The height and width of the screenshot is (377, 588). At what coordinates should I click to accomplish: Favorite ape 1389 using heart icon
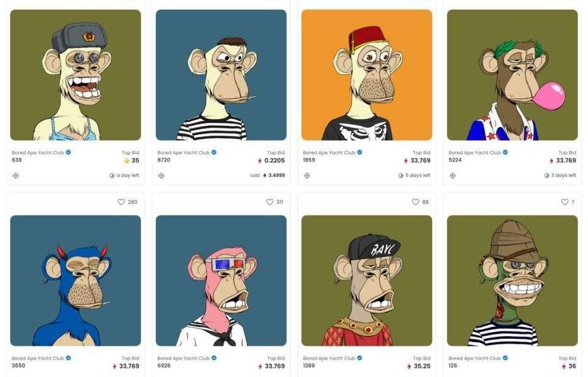pos(415,202)
